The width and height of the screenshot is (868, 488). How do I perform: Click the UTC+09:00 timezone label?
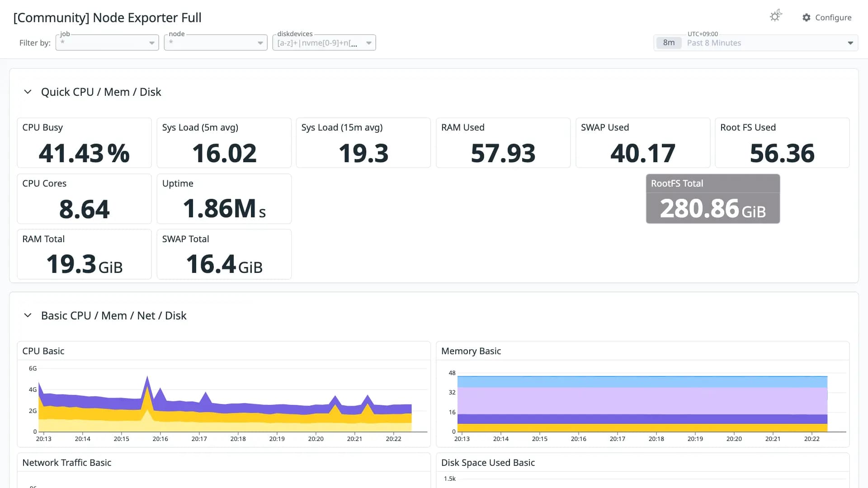[703, 34]
